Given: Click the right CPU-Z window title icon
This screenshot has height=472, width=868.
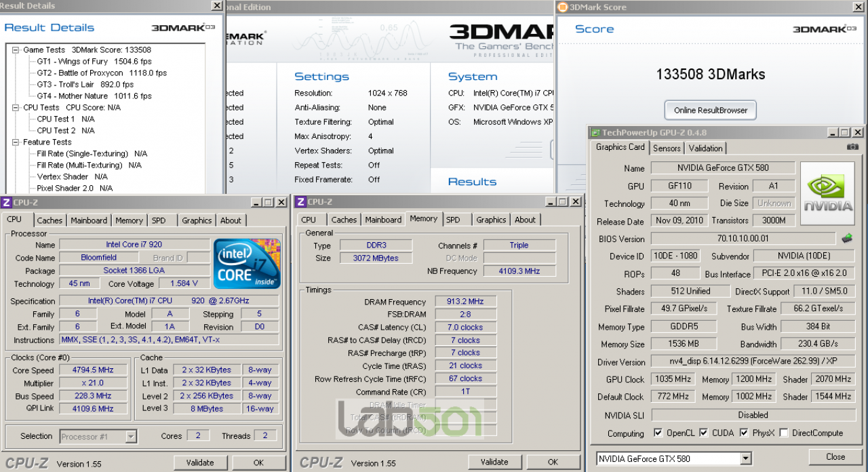Looking at the screenshot, I should click(300, 201).
